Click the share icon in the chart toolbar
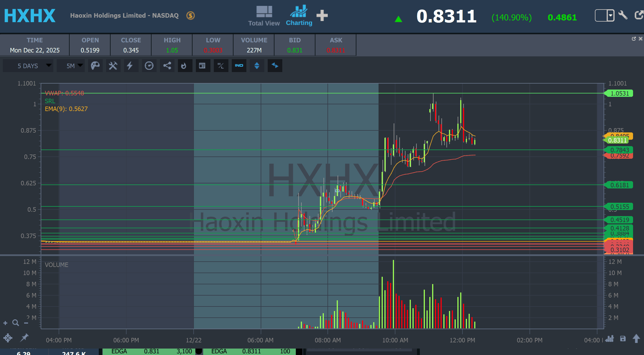This screenshot has width=644, height=355. [x=167, y=66]
